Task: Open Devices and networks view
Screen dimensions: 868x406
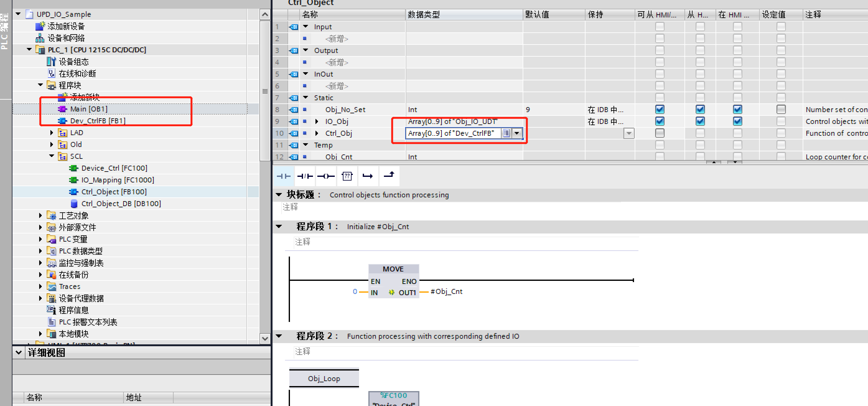Action: click(x=66, y=38)
